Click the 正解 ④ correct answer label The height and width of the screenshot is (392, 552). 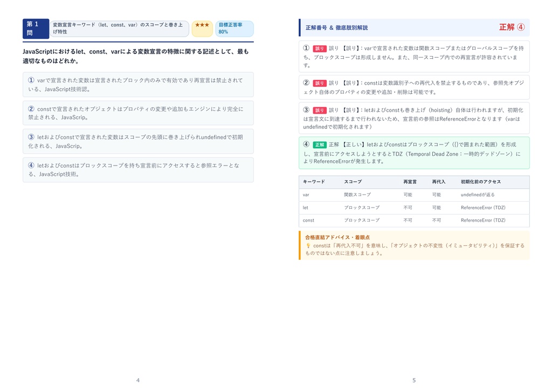tap(512, 27)
